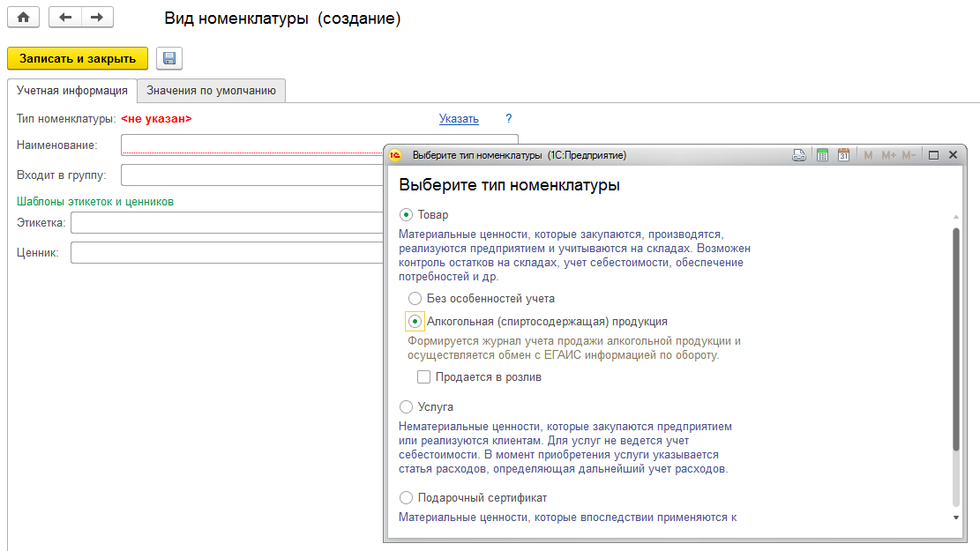Click the printer icon in dialog header
This screenshot has height=551, width=980.
pyautogui.click(x=799, y=155)
